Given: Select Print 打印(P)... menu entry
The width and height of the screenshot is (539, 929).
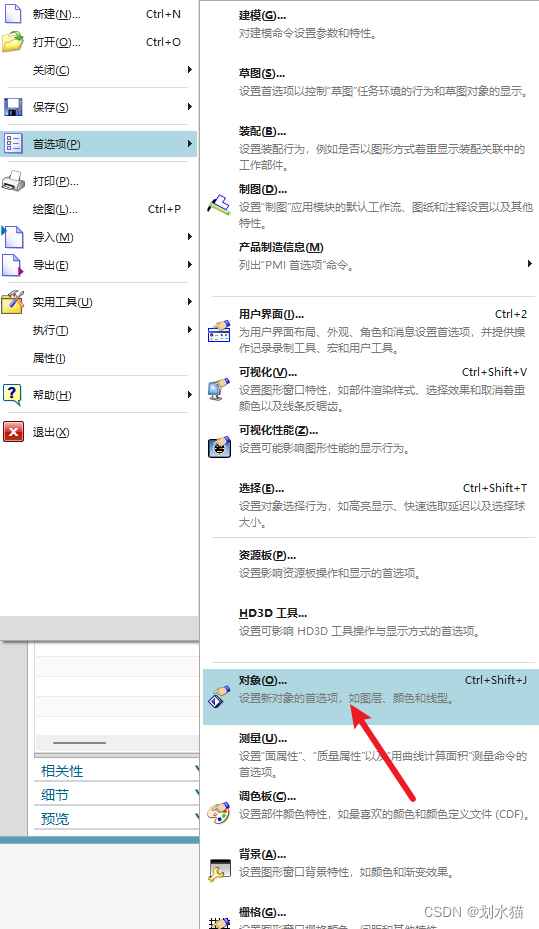Looking at the screenshot, I should point(98,181).
